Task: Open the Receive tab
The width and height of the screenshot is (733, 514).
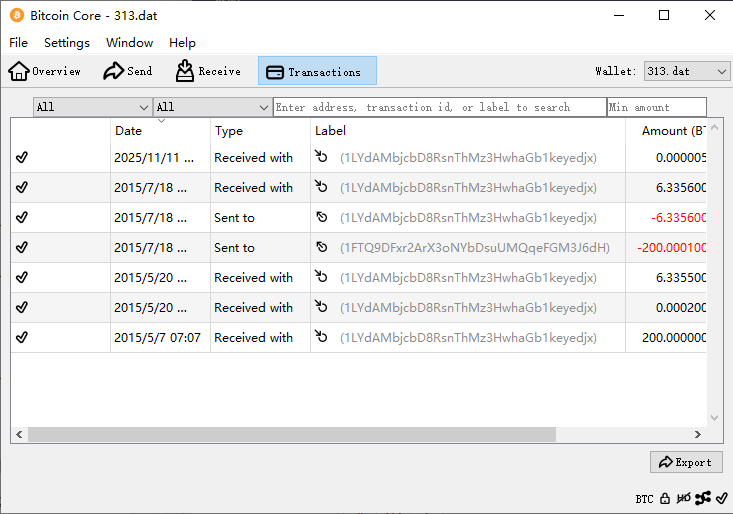Action: (208, 71)
